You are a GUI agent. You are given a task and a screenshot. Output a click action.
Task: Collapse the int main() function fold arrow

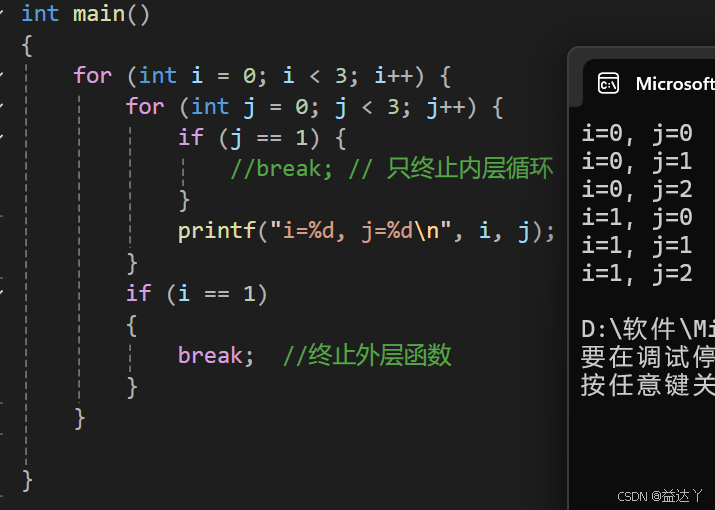point(1,13)
